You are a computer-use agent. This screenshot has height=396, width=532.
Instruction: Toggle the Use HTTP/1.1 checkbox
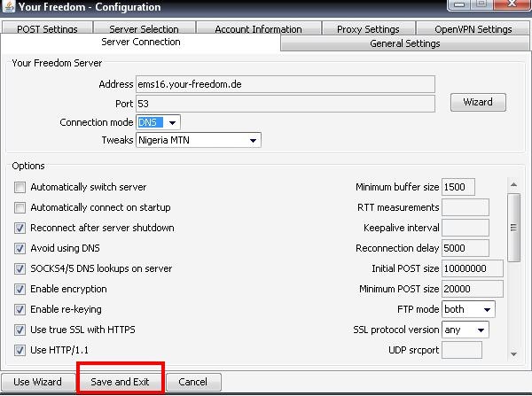point(20,350)
